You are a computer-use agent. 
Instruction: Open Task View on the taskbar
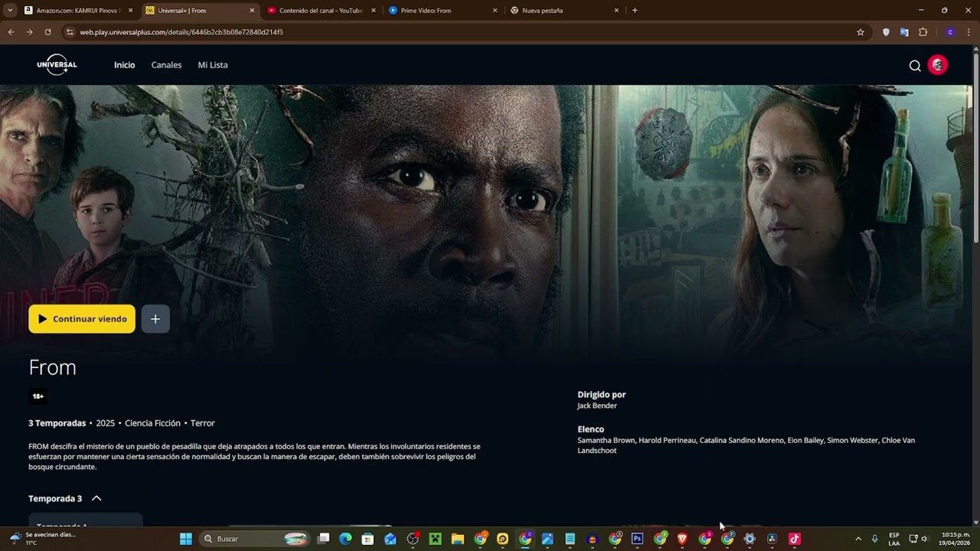(x=324, y=539)
